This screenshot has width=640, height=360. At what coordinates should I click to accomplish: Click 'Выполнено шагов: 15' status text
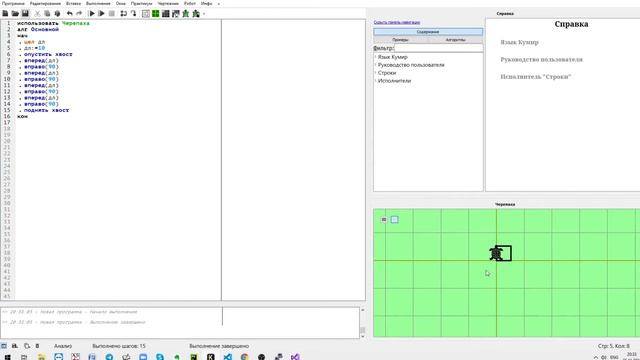click(119, 346)
